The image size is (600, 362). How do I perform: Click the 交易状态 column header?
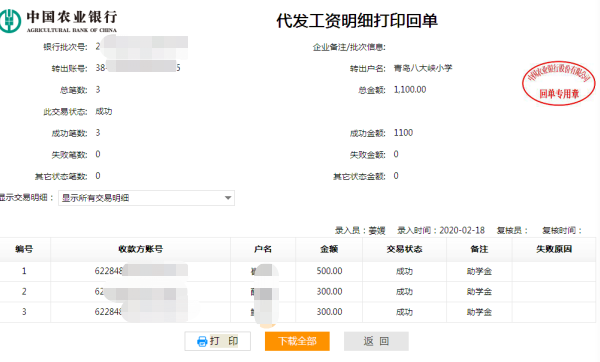404,249
